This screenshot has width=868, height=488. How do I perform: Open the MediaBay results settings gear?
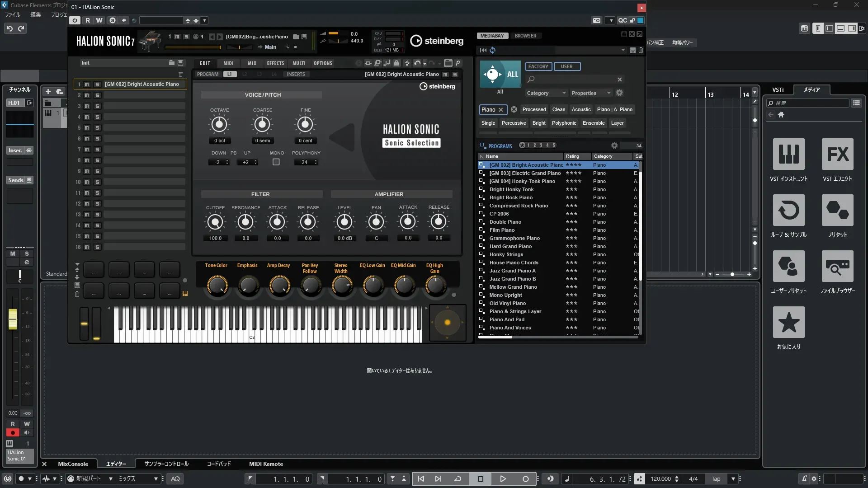pos(614,145)
